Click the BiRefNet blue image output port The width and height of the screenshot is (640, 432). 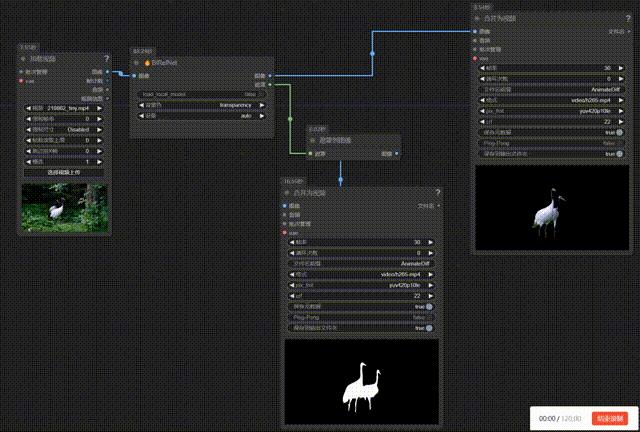point(270,76)
